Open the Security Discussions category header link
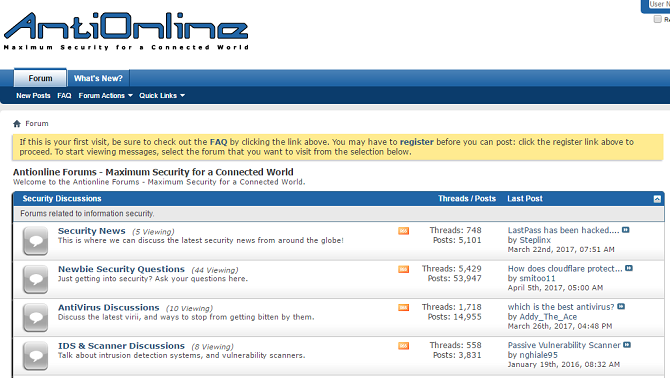The height and width of the screenshot is (378, 670). [62, 199]
